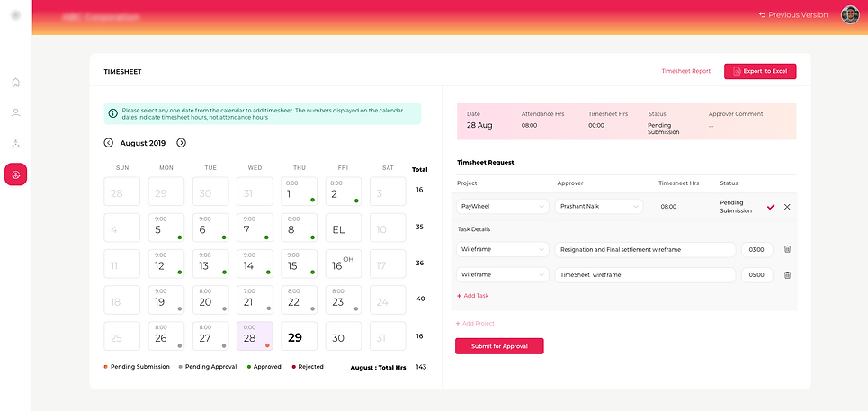Expand the Prashant Naik approver dropdown
The width and height of the screenshot is (868, 411).
(598, 207)
